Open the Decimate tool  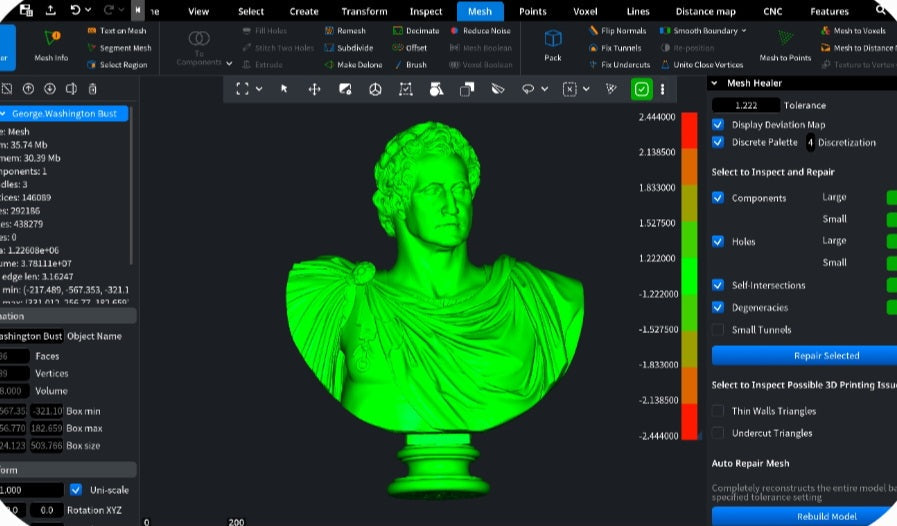tap(416, 31)
